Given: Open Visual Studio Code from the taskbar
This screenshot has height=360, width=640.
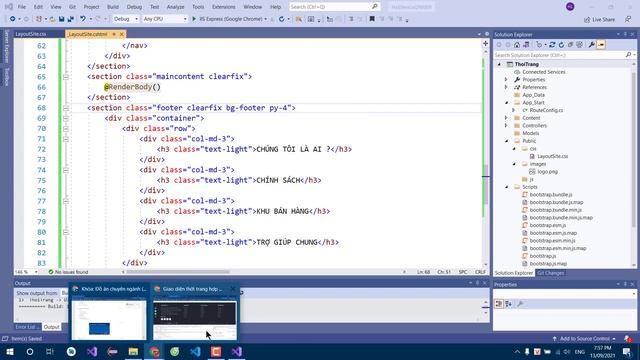Looking at the screenshot, I should click(195, 351).
